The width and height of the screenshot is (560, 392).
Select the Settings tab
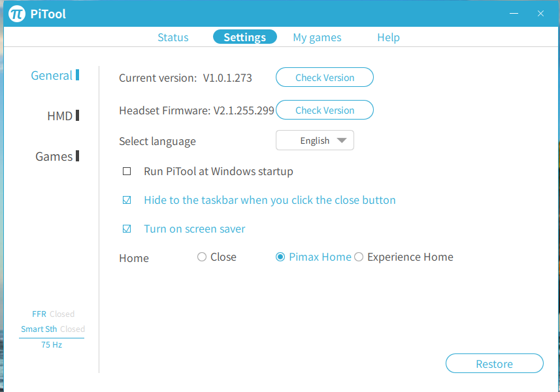tap(245, 37)
